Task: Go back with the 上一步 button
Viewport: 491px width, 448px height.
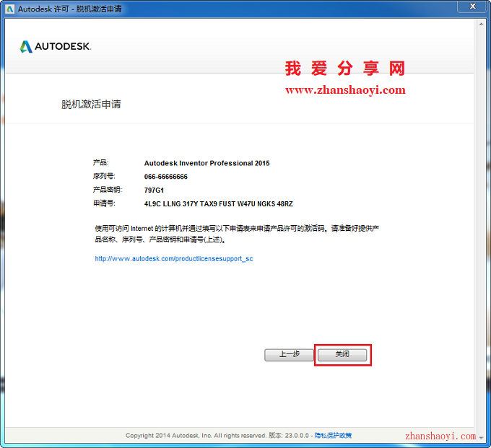Action: click(289, 355)
